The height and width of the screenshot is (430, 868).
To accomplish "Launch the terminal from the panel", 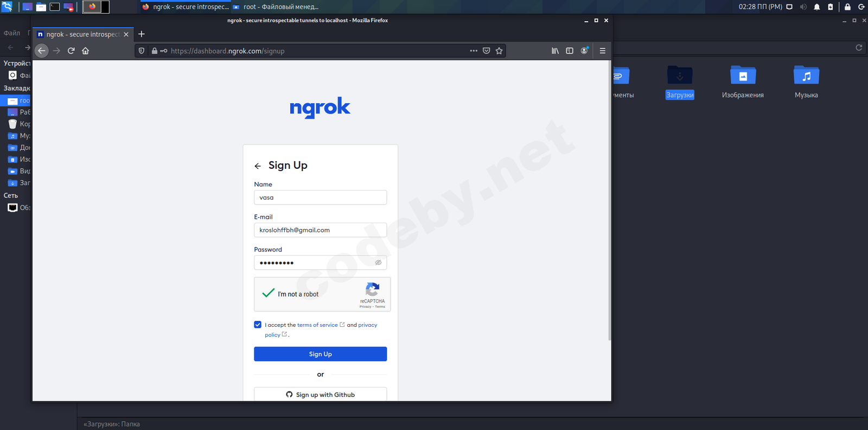I will tap(55, 7).
